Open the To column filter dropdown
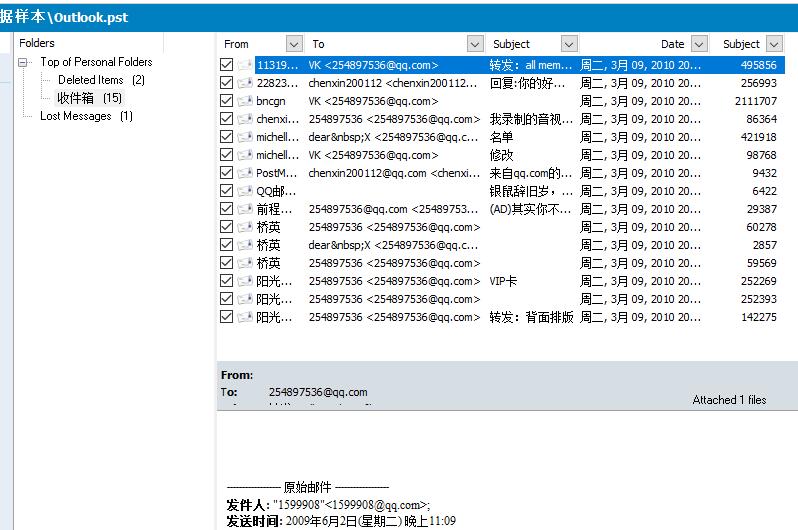Image resolution: width=798 pixels, height=530 pixels. coord(475,44)
